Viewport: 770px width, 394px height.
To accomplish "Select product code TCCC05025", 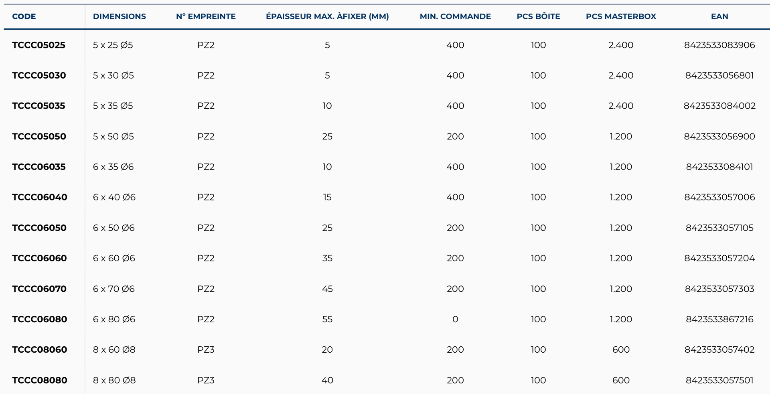I will (x=39, y=45).
